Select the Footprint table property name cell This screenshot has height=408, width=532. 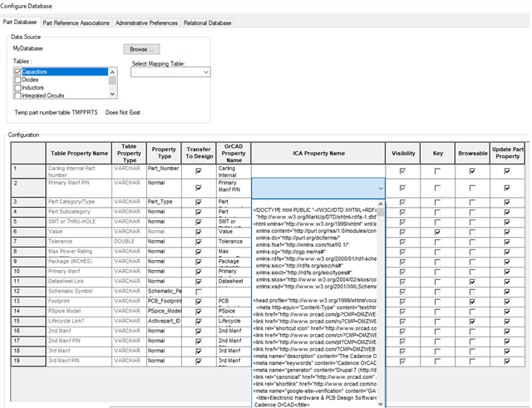[x=79, y=302]
